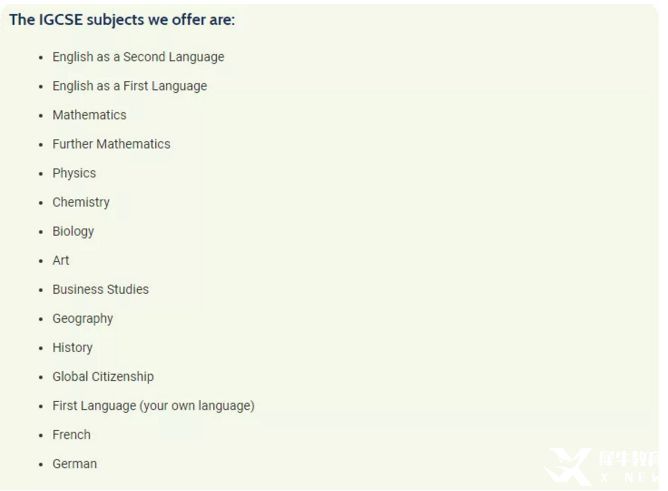Select 'English as a First Language' text
Screen dimensions: 668x491
pos(129,86)
